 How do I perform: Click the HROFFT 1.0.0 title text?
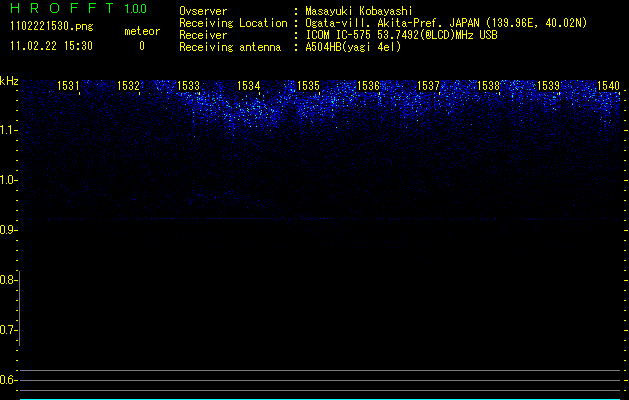79,8
